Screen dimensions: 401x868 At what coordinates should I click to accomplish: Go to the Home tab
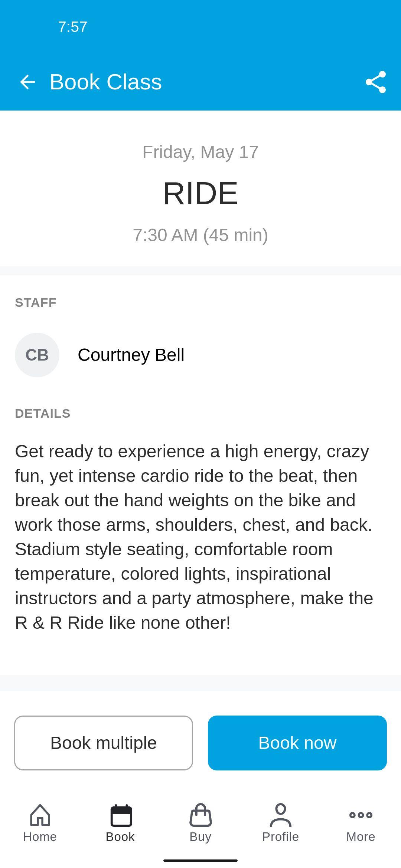coord(40,822)
